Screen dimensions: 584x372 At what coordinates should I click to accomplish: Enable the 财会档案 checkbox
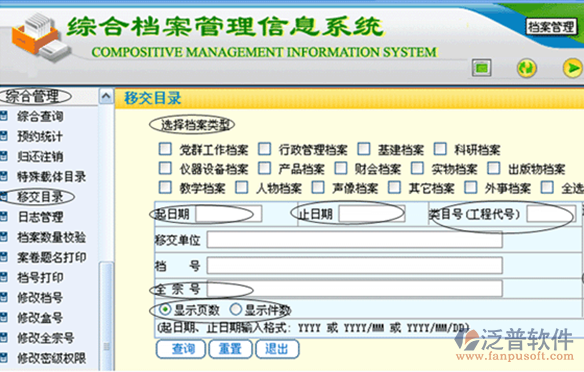(340, 168)
